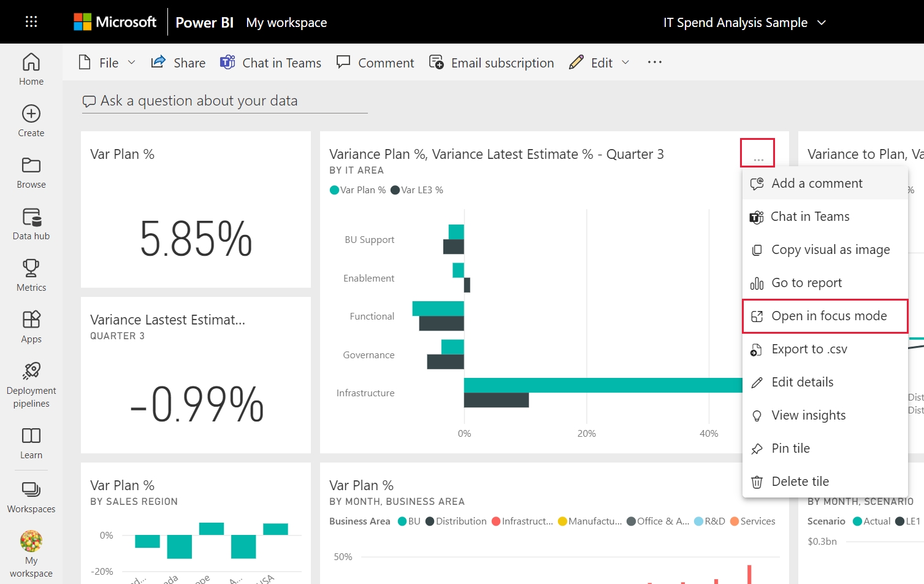The image size is (924, 584).
Task: Click Actual scenario legend entry
Action: pyautogui.click(x=871, y=521)
